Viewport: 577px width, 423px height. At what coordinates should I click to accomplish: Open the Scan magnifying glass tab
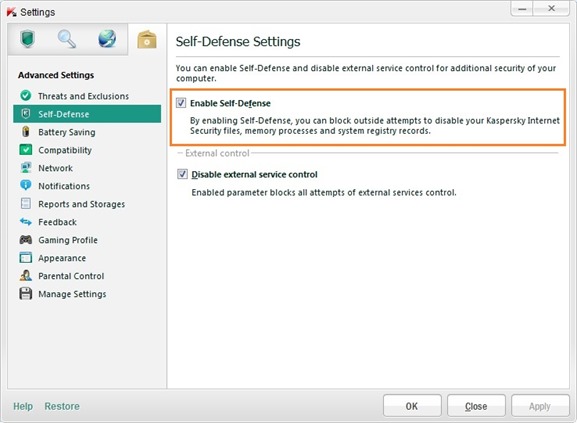pyautogui.click(x=67, y=39)
